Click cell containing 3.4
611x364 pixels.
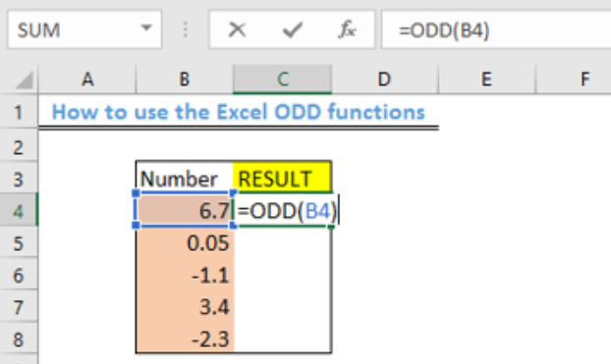point(185,306)
